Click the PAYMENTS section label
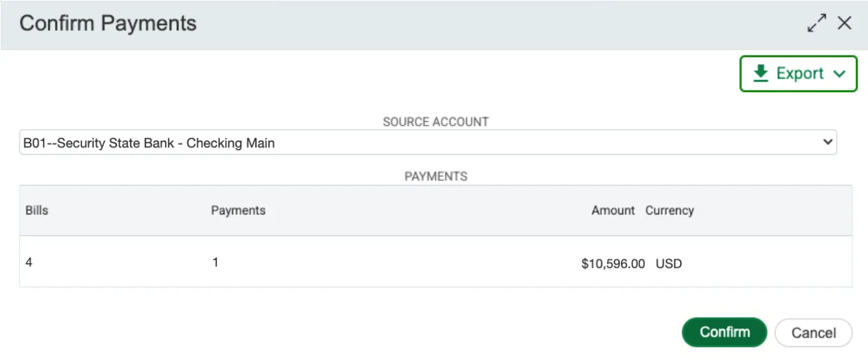Screen dimensions: 868x358 pyautogui.click(x=436, y=176)
